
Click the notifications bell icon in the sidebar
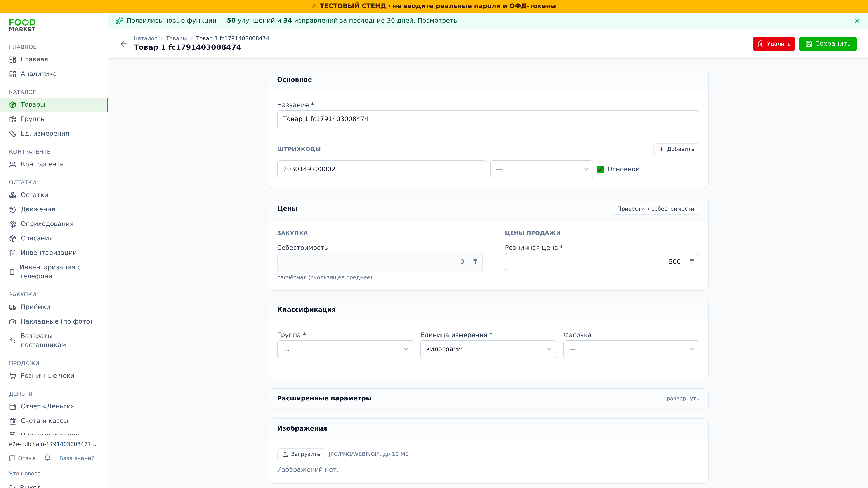pyautogui.click(x=47, y=458)
